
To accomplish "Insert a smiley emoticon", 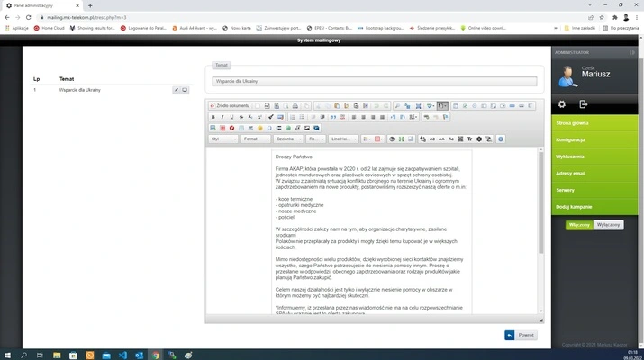I will point(260,128).
